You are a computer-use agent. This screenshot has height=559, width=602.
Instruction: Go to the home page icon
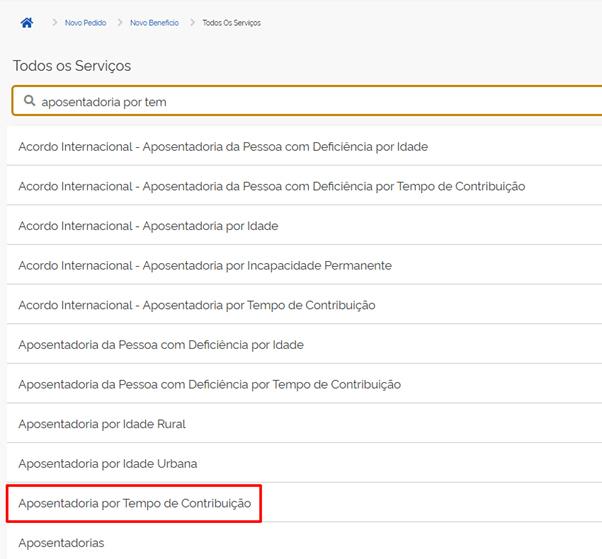26,23
